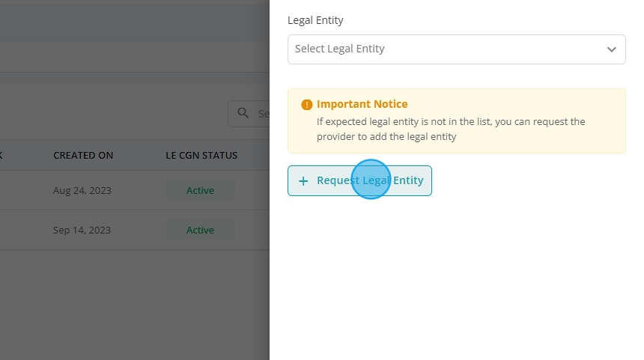Click the orange exclamation warning icon
This screenshot has height=360, width=644.
click(x=306, y=105)
